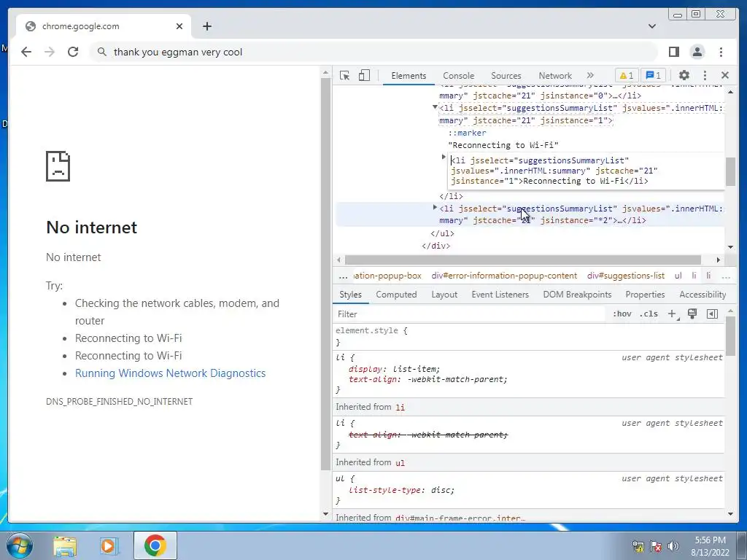Open the Windows Start menu
The height and width of the screenshot is (560, 747).
coord(20,545)
